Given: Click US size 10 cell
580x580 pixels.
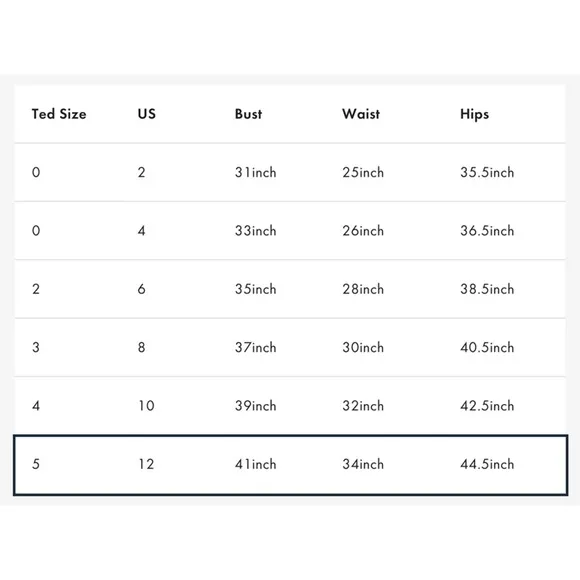Looking at the screenshot, I should (146, 406).
